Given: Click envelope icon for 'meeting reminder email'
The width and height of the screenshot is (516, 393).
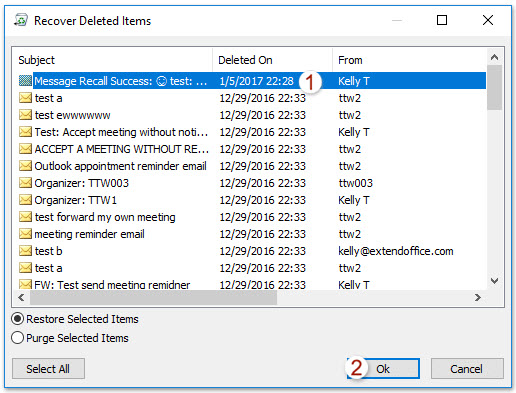Looking at the screenshot, I should pyautogui.click(x=25, y=234).
